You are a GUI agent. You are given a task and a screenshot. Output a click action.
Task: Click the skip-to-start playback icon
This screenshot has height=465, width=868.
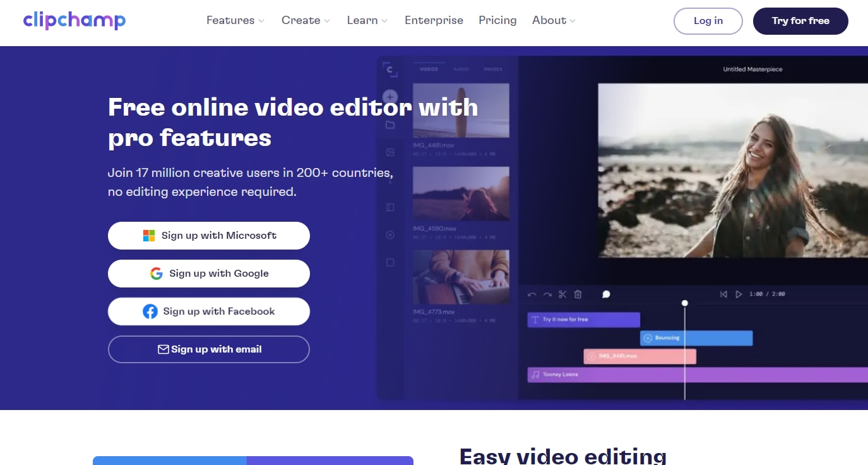click(723, 294)
